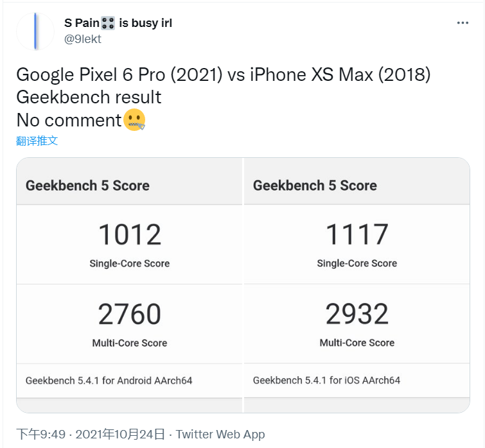
Task: Click the 下午9:49 timestamp
Action: coord(41,435)
